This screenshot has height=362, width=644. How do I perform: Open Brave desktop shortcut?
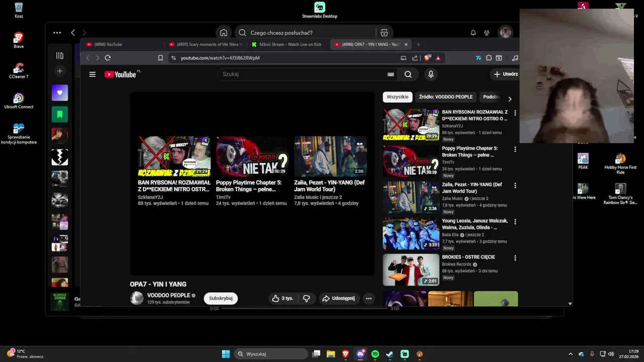19,40
